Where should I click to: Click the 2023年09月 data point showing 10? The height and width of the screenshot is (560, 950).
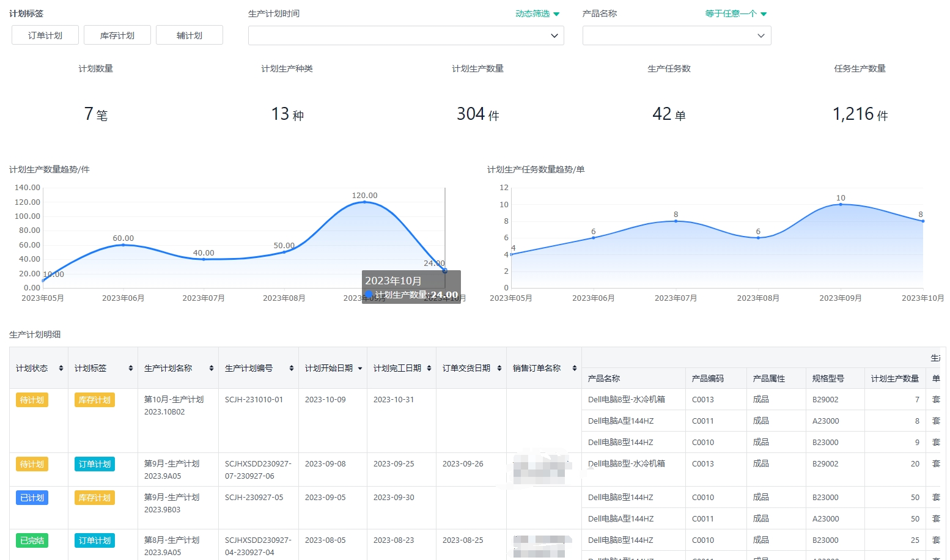click(841, 204)
